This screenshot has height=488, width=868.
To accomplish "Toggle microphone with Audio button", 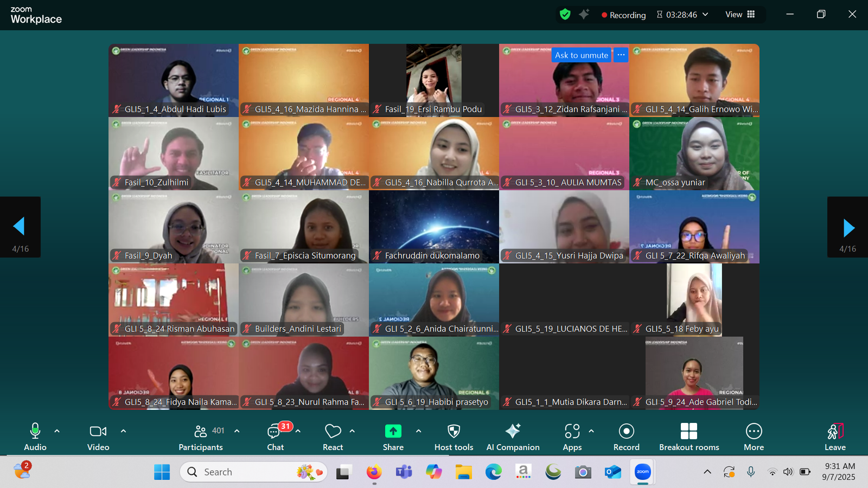I will 35,432.
